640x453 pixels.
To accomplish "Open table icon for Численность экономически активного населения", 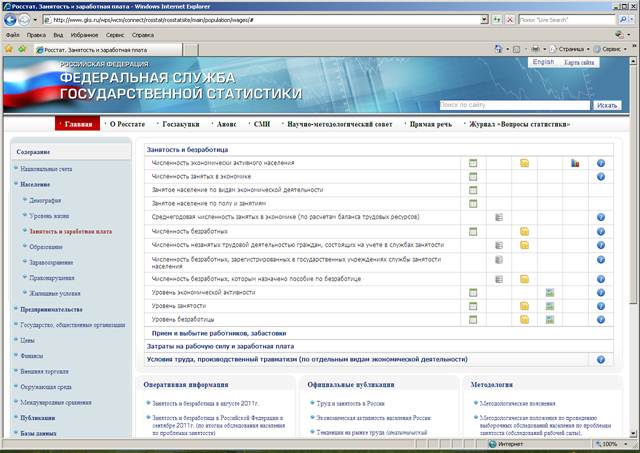I will coord(473,163).
